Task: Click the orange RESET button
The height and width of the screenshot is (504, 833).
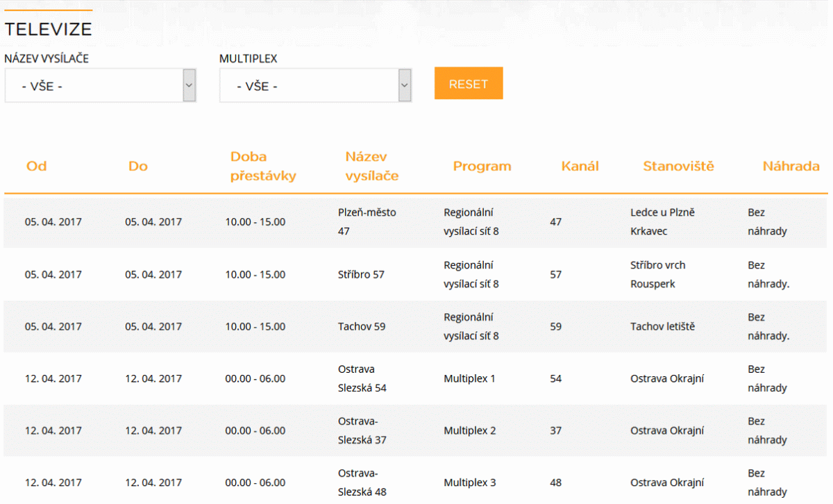Action: tap(469, 83)
